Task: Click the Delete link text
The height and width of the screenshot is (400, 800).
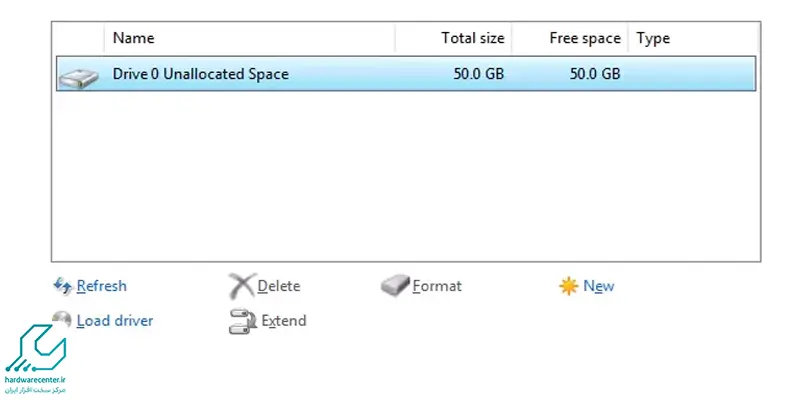Action: pyautogui.click(x=279, y=286)
